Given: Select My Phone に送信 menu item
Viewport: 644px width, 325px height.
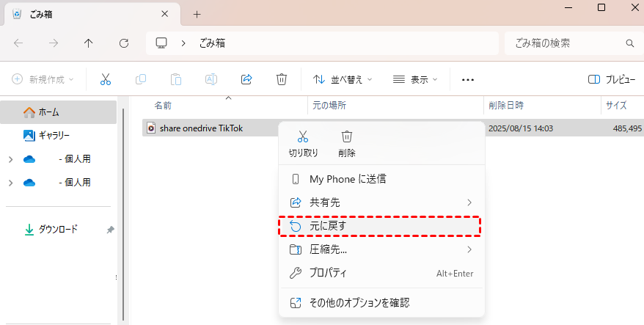Looking at the screenshot, I should pos(381,179).
